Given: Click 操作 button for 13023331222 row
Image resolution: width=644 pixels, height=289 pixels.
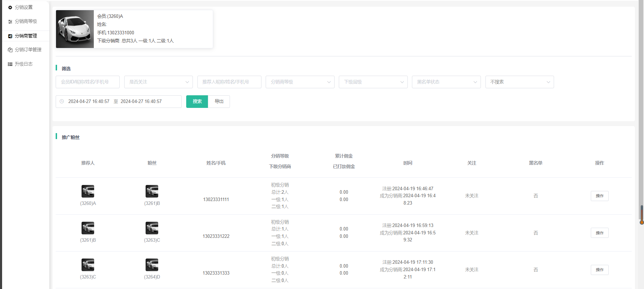Looking at the screenshot, I should click(x=599, y=233).
